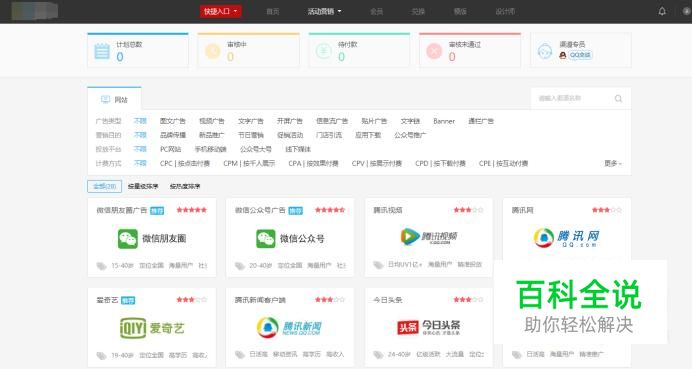The image size is (692, 369).
Task: Click the search magnifier icon
Action: tap(618, 98)
